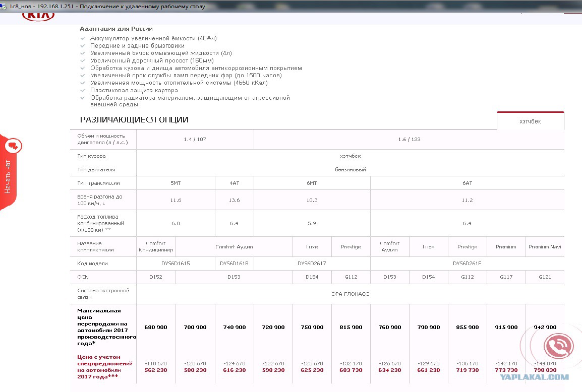Click special price 719 730

(468, 370)
